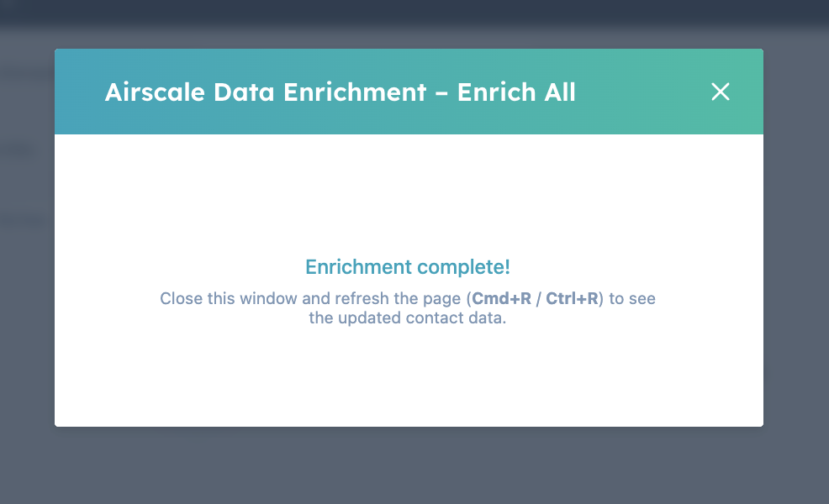Select the "Airscale Data Enrichment – Enrich All" title
Viewport: 829px width, 504px height.
[339, 92]
